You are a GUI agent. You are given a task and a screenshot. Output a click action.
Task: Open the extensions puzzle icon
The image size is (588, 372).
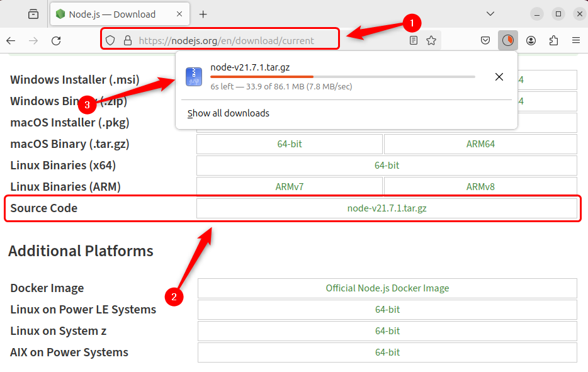tap(553, 40)
